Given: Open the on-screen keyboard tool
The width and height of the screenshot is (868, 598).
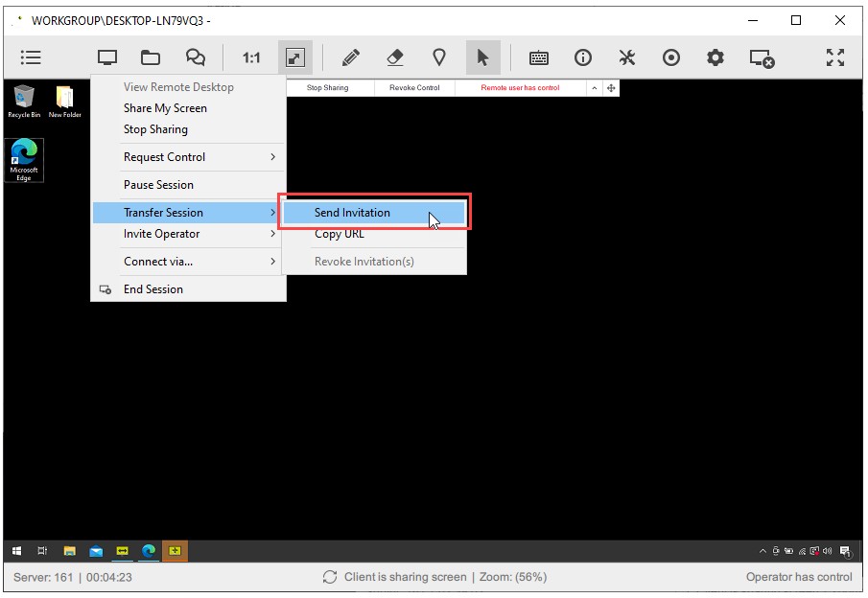Looking at the screenshot, I should pyautogui.click(x=538, y=57).
